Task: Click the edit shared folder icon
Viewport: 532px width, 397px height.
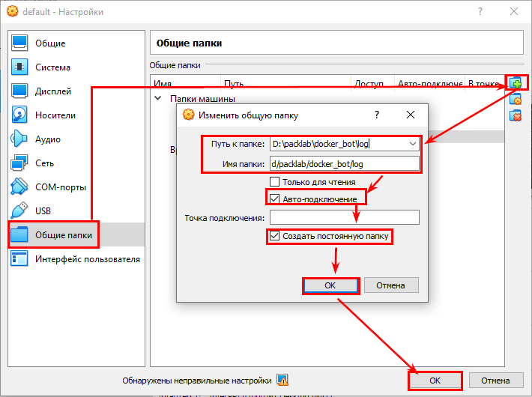Action: 516,100
